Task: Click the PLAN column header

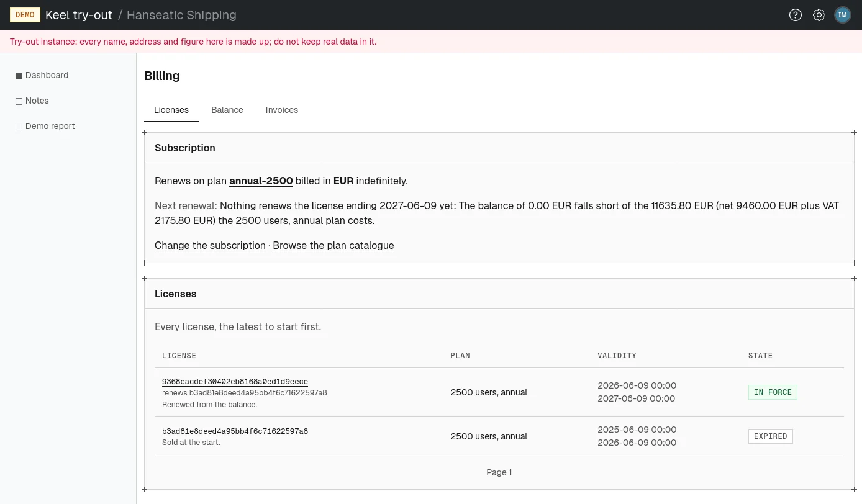Action: (x=460, y=356)
